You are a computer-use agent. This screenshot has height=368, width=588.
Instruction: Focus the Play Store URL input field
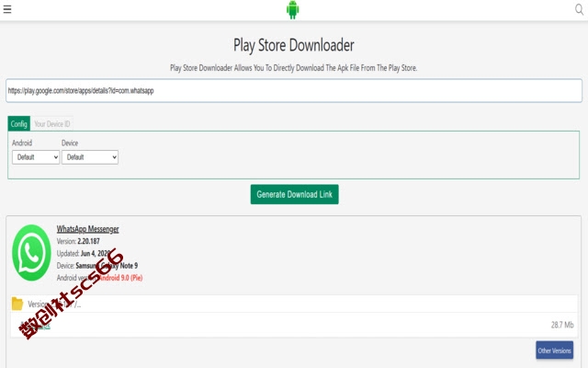pos(294,90)
